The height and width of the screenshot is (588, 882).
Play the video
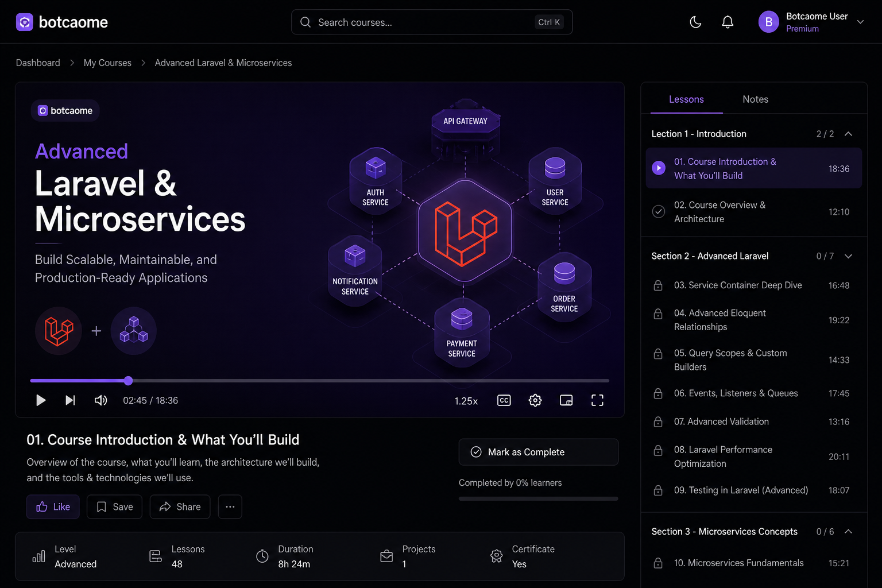41,400
